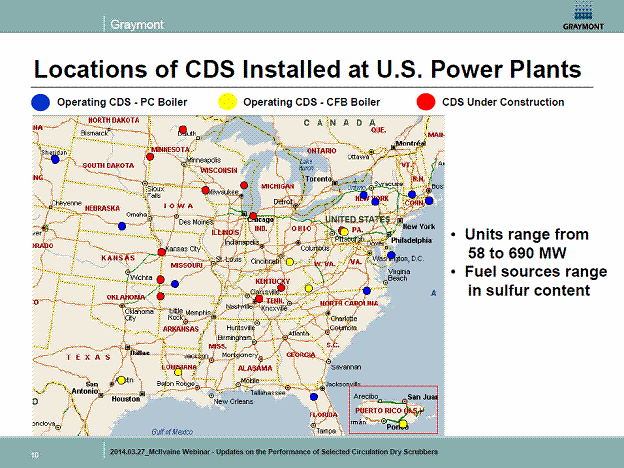
Task: Select the red marker near Milwaukee
Action: tap(205, 190)
